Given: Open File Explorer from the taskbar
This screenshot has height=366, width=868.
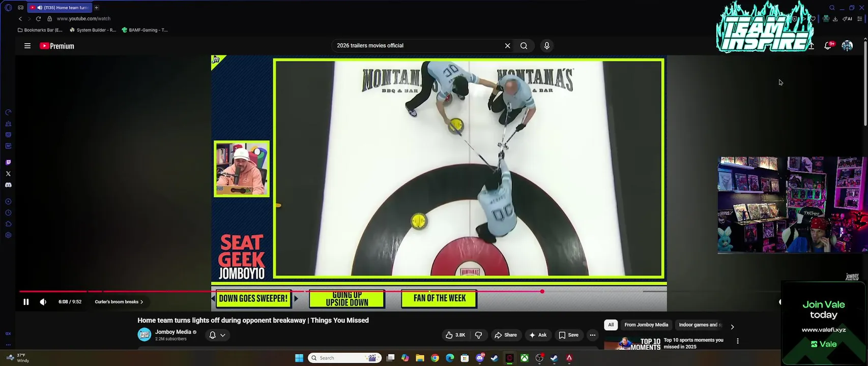Looking at the screenshot, I should 420,358.
